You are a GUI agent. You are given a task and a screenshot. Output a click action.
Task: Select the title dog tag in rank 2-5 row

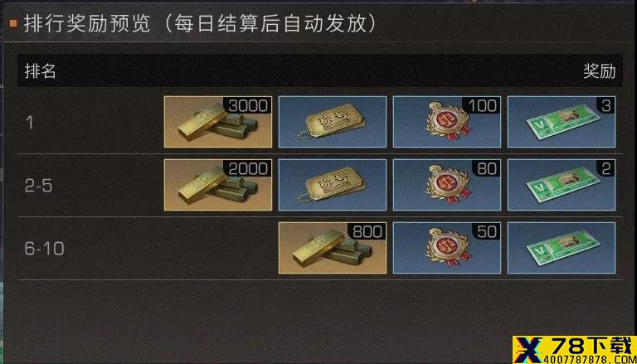pos(333,185)
